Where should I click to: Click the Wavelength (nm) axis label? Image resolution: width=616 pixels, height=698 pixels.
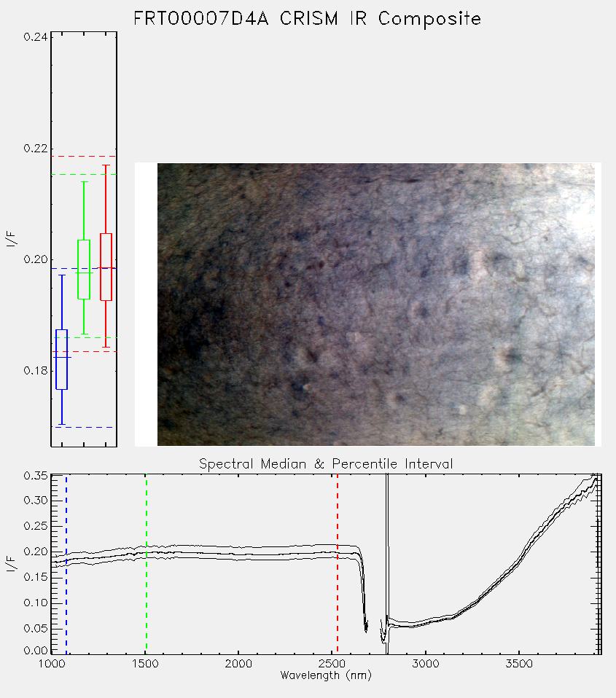pyautogui.click(x=326, y=675)
